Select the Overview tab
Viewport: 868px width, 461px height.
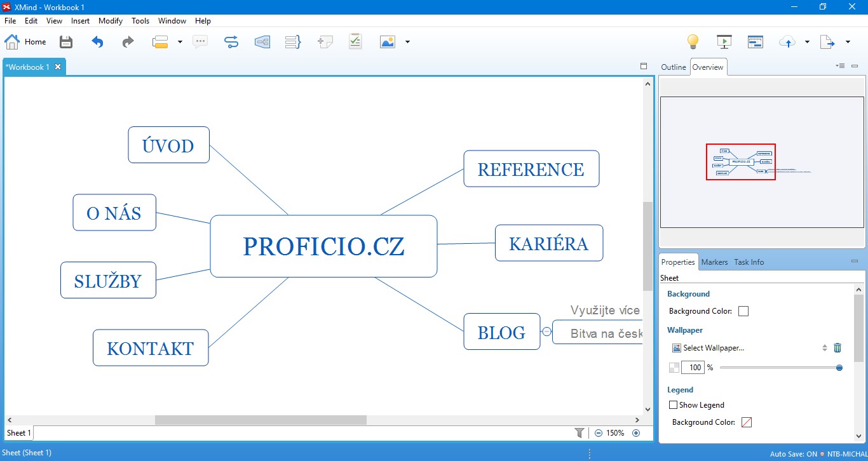point(708,67)
